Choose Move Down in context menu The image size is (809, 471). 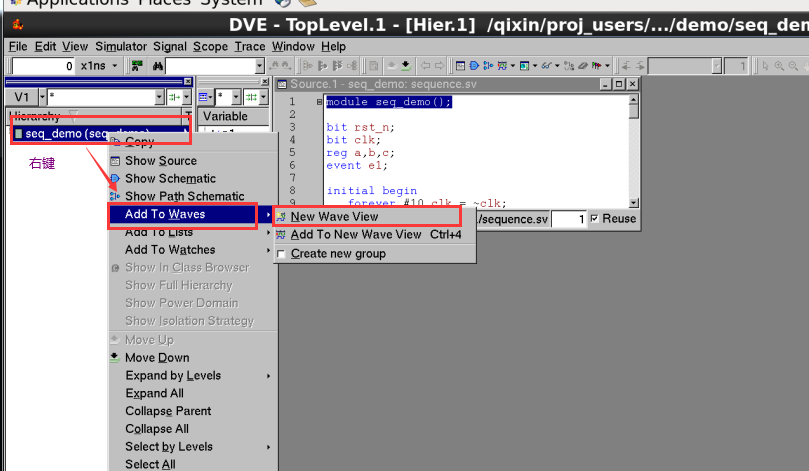(193, 358)
